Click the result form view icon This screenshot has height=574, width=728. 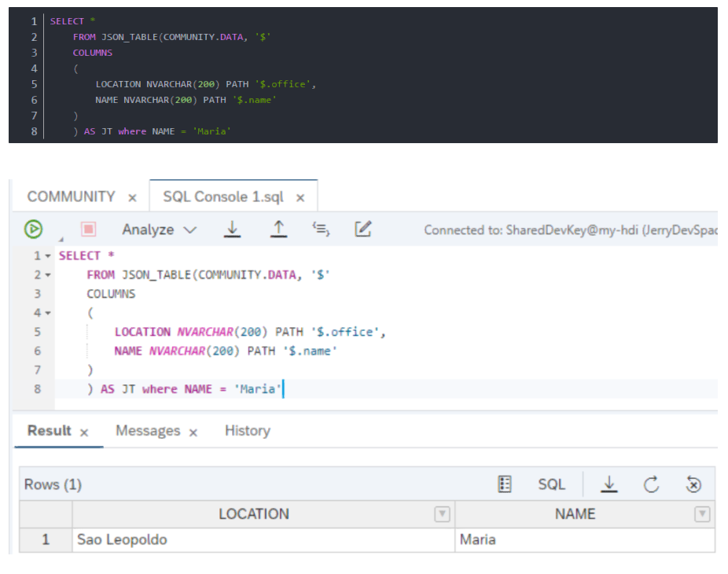(505, 484)
